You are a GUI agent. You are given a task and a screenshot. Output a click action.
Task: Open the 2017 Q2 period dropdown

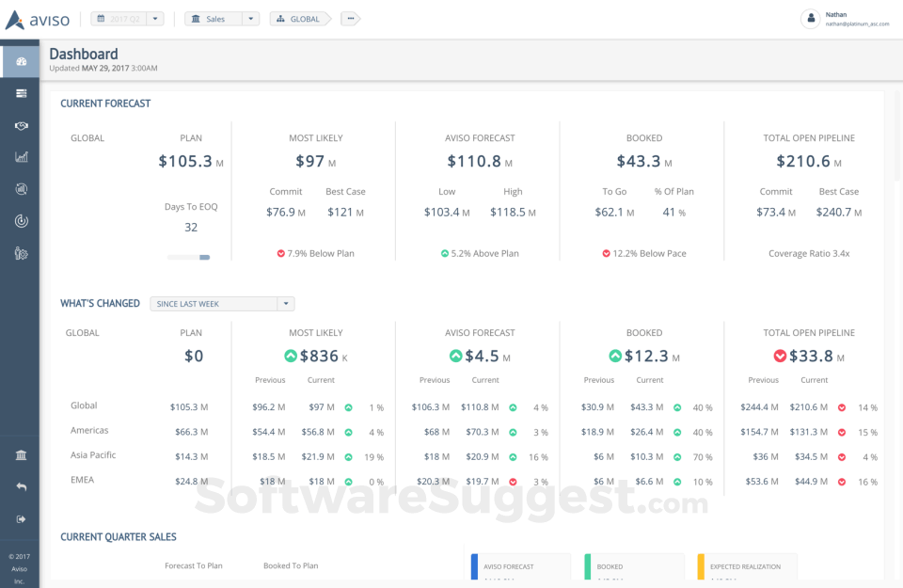126,18
